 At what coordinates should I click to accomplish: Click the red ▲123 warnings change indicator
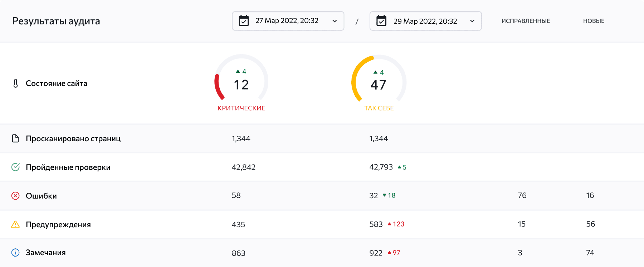[x=396, y=224]
